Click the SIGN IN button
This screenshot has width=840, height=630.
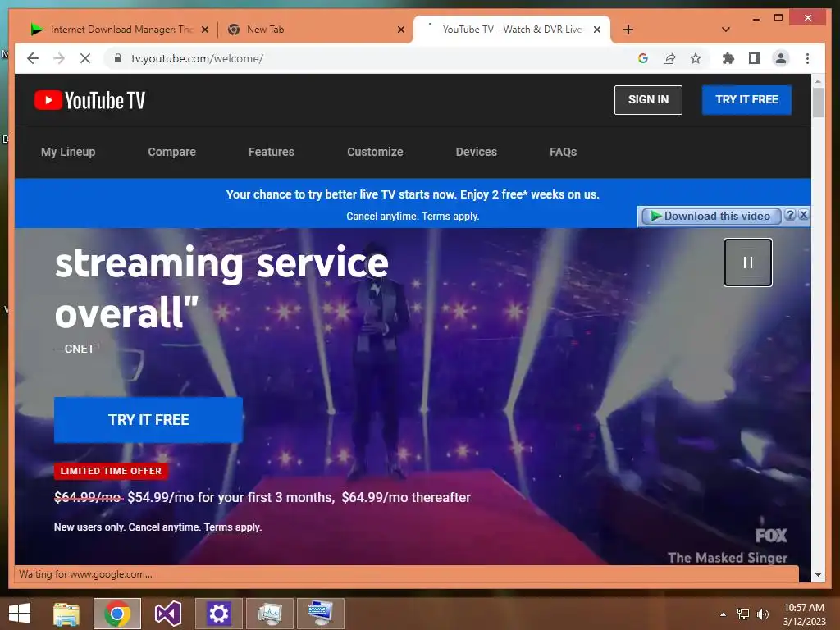648,99
